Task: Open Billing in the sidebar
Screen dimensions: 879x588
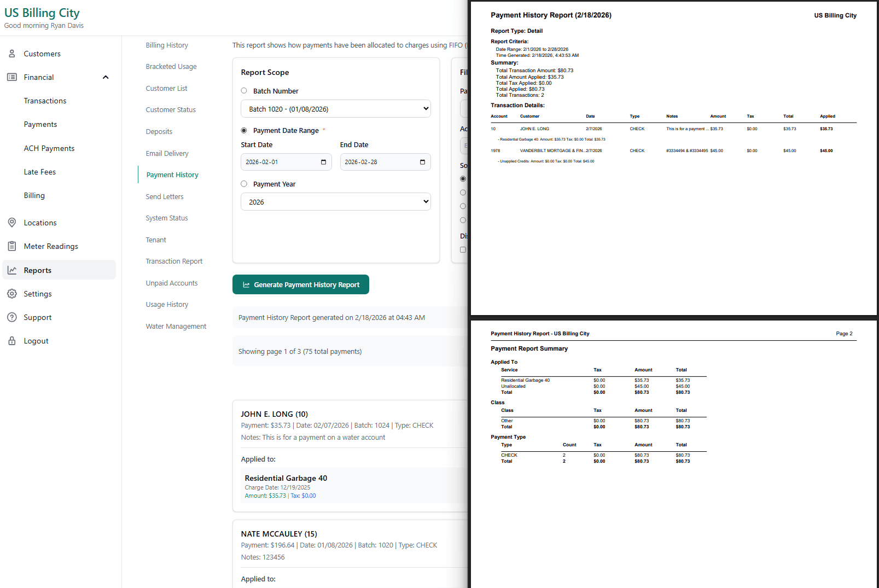Action: point(34,195)
